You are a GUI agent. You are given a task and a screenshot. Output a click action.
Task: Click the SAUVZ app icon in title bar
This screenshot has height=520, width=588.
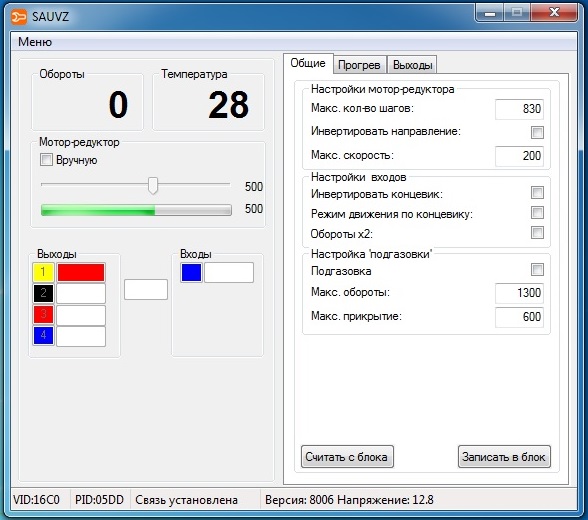pos(19,17)
